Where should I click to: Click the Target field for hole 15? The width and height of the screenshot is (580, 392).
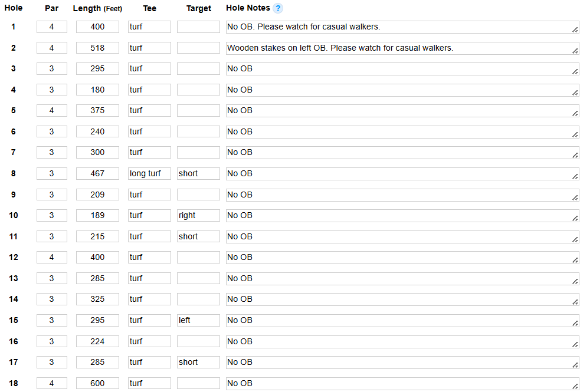coord(198,321)
